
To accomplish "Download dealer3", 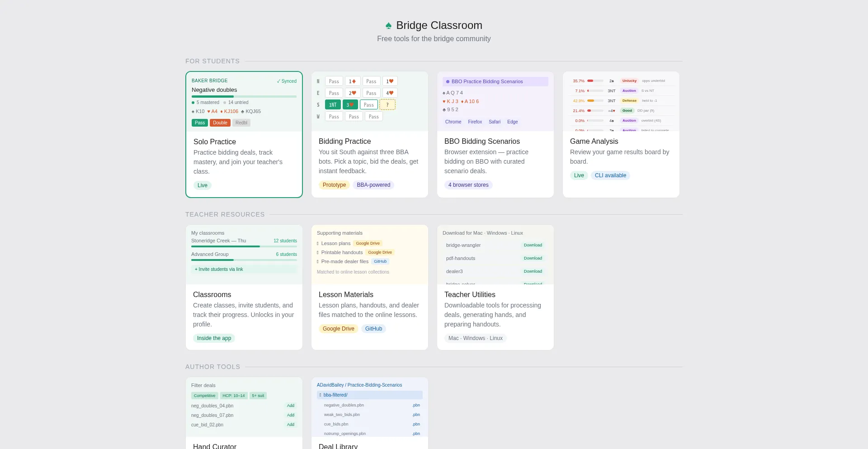I will (x=533, y=271).
